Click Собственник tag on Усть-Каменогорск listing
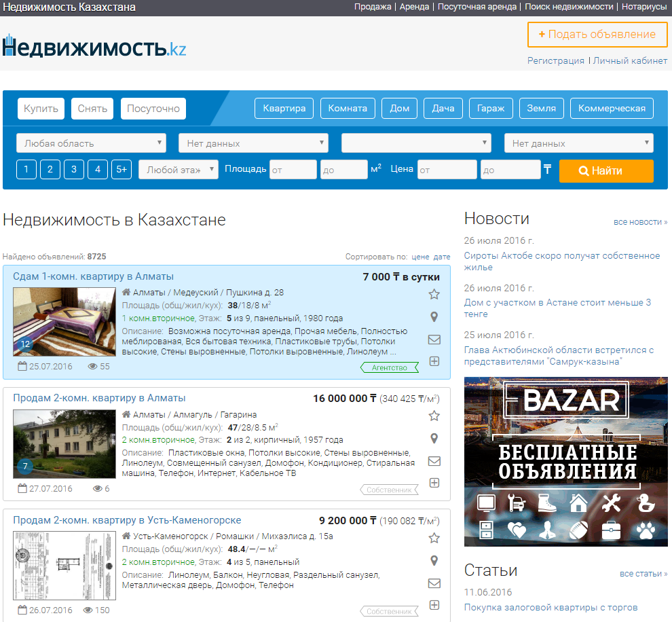 click(390, 611)
